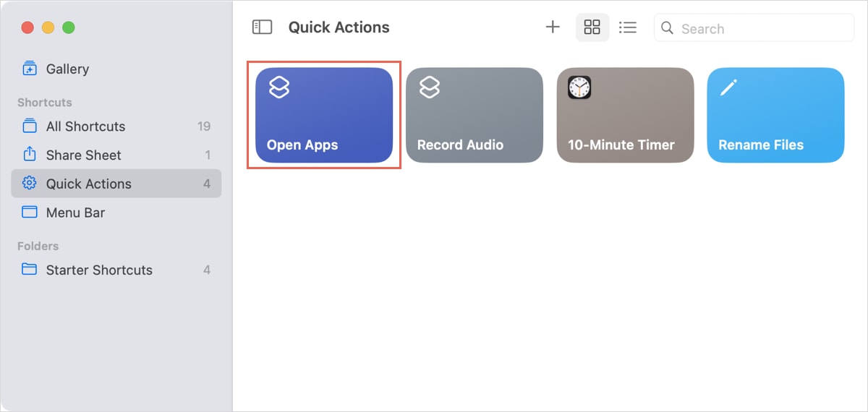Click the pencil icon on Rename Files
This screenshot has width=868, height=412.
click(728, 87)
